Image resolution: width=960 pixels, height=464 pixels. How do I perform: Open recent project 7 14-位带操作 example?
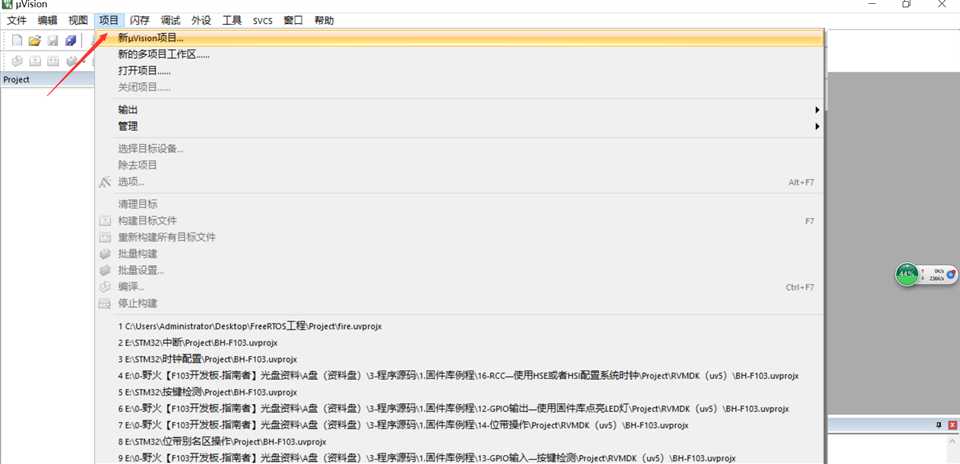pos(459,425)
